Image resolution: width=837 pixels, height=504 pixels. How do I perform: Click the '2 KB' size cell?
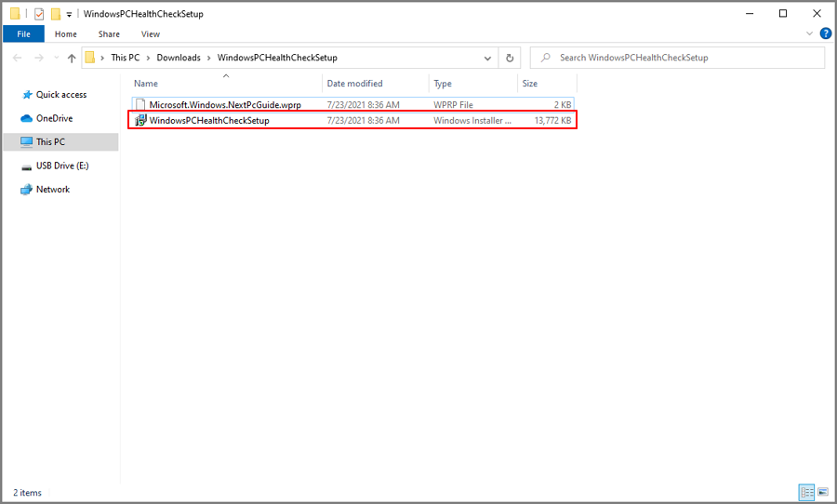[562, 105]
